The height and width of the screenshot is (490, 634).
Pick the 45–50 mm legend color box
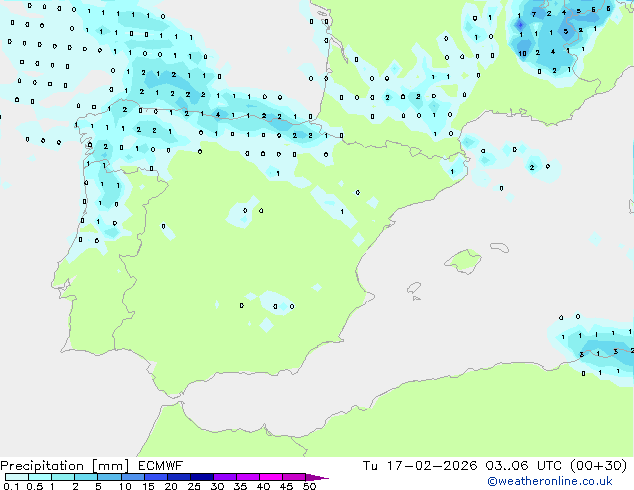[x=294, y=477]
